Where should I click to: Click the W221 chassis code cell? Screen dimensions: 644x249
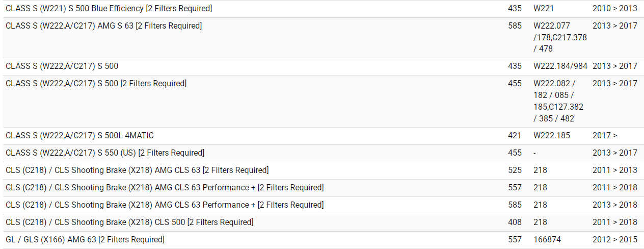coord(545,9)
